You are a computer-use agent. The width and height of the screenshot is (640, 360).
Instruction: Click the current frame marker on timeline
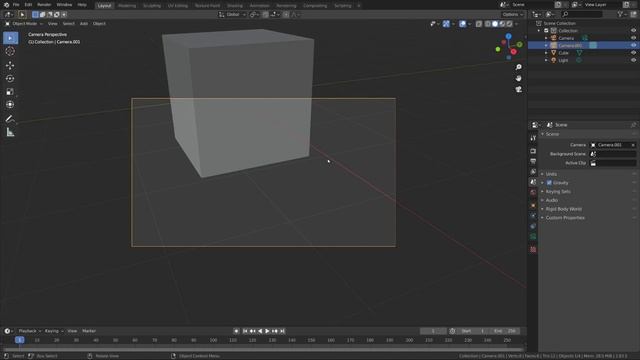(19, 340)
